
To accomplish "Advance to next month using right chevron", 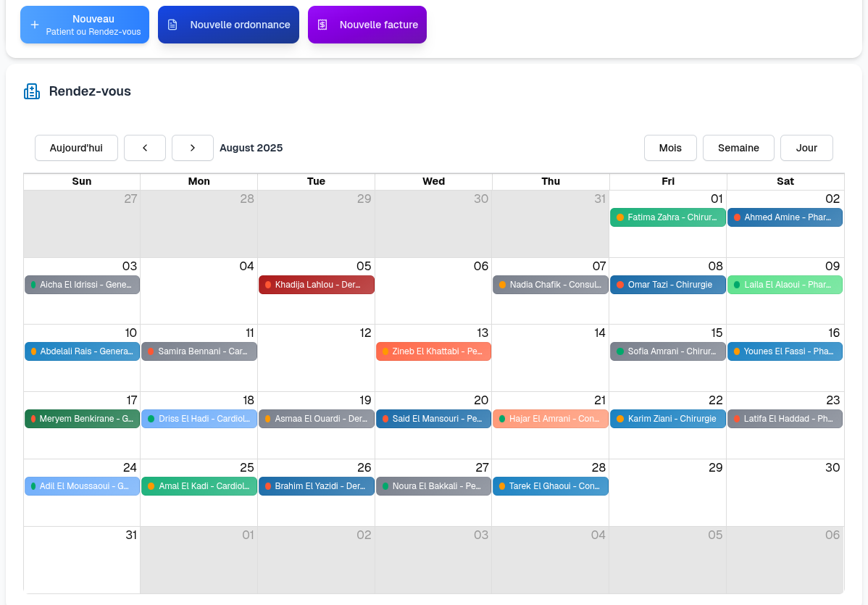I will (x=192, y=148).
